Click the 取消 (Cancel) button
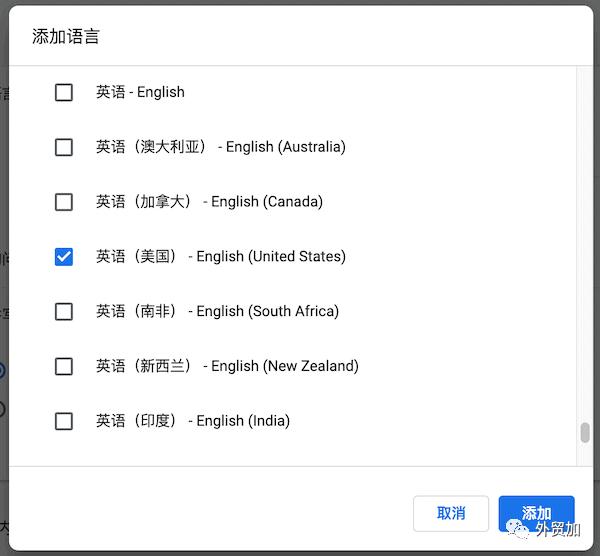The width and height of the screenshot is (600, 556). (451, 513)
